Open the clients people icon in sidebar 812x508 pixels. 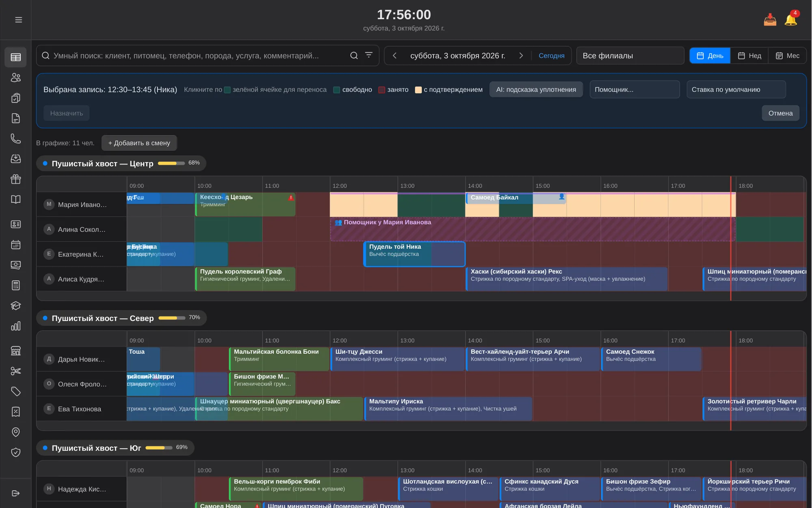[15, 77]
